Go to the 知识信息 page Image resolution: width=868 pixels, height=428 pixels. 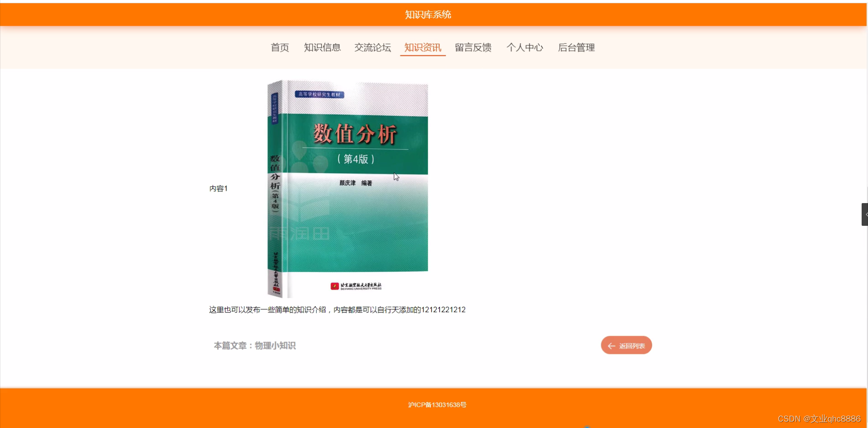coord(322,48)
